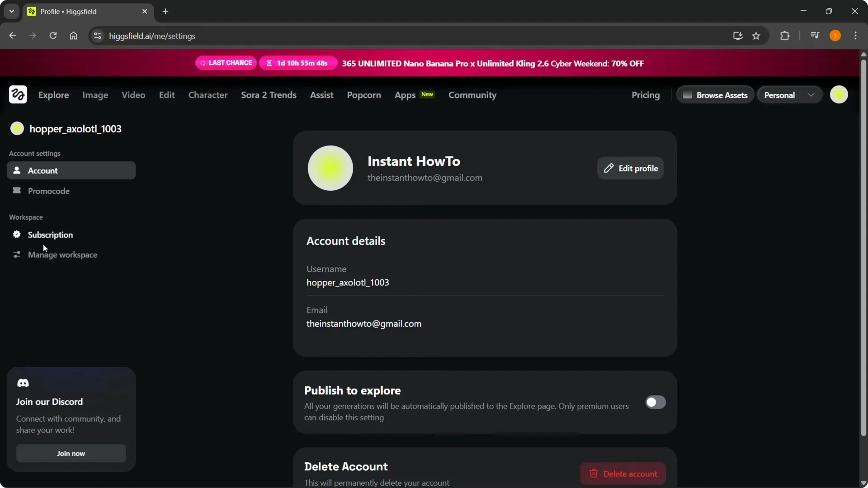868x488 pixels.
Task: Open the browser extensions puzzle icon
Action: (785, 36)
